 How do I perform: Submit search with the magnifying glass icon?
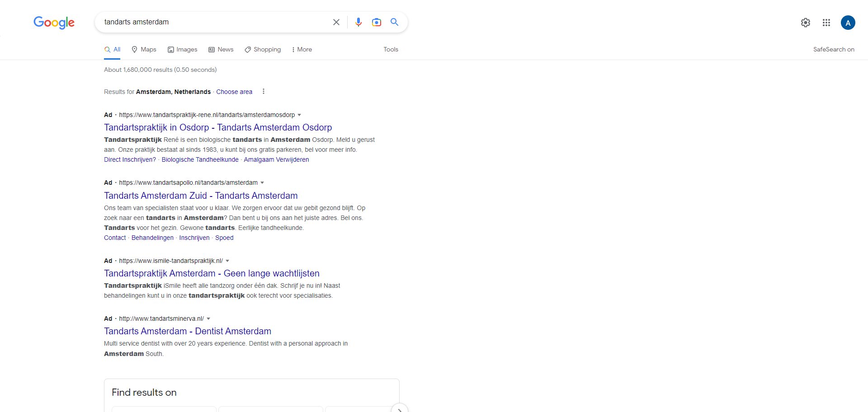click(x=394, y=22)
